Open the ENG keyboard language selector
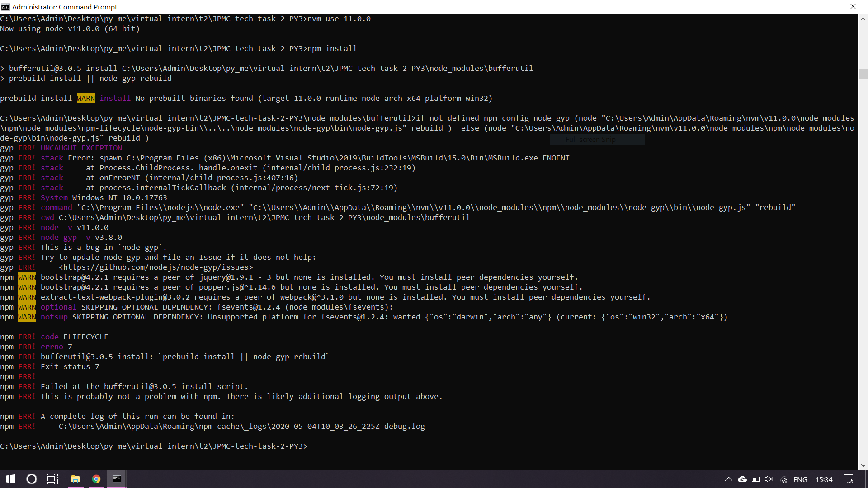The width and height of the screenshot is (868, 488). coord(800,479)
